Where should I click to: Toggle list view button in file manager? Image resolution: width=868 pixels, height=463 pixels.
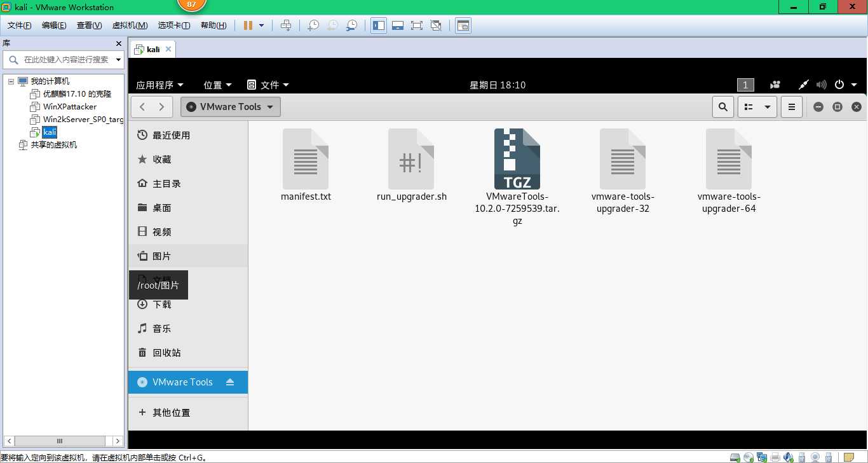(x=749, y=107)
